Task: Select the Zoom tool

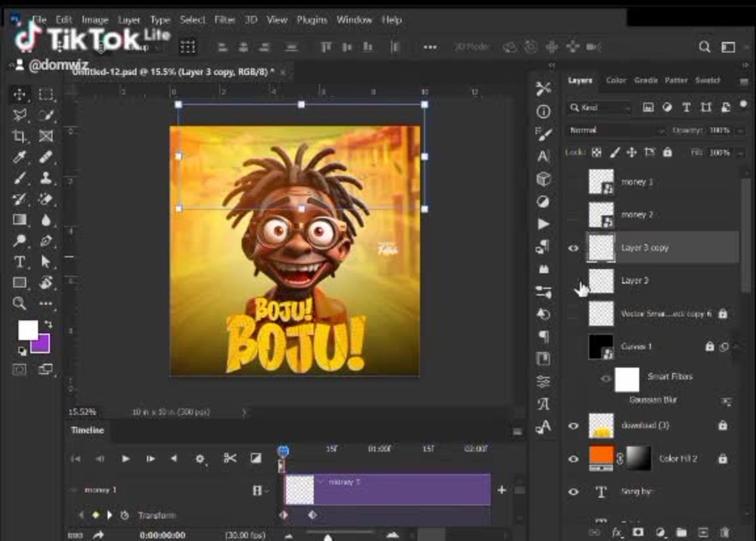Action: pyautogui.click(x=19, y=303)
